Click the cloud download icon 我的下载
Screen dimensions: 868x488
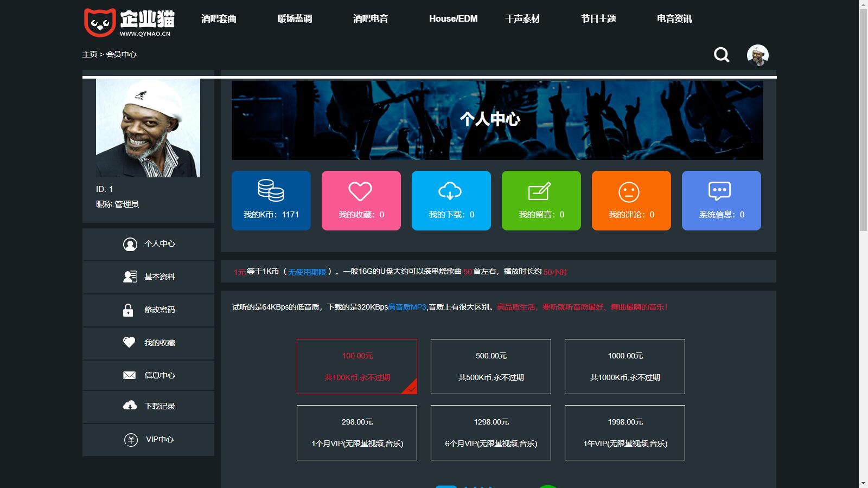tap(450, 191)
